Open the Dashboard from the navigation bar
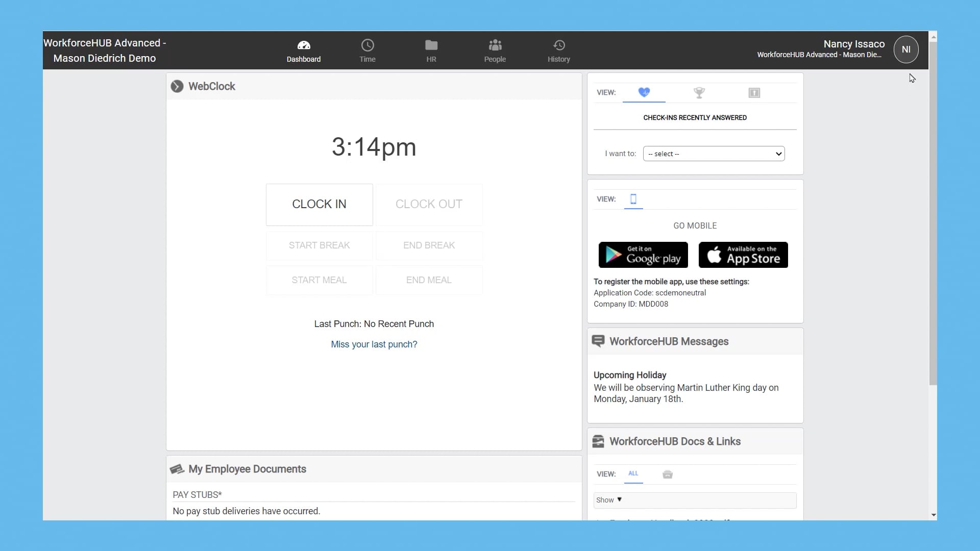The height and width of the screenshot is (551, 980). point(303,50)
